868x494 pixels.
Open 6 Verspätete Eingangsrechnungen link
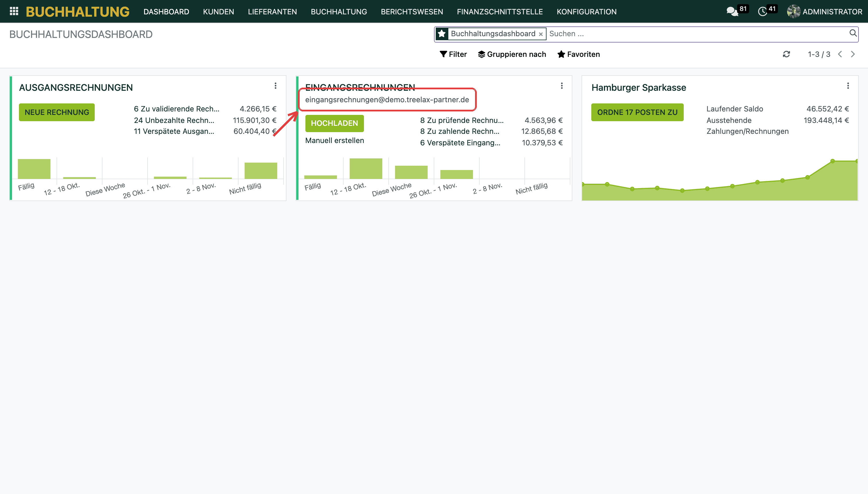pyautogui.click(x=460, y=142)
